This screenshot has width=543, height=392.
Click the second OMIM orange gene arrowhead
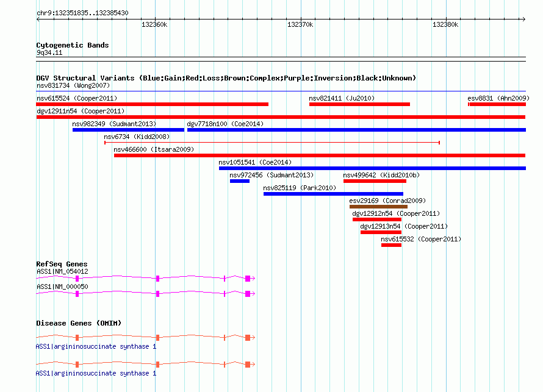[x=253, y=365]
